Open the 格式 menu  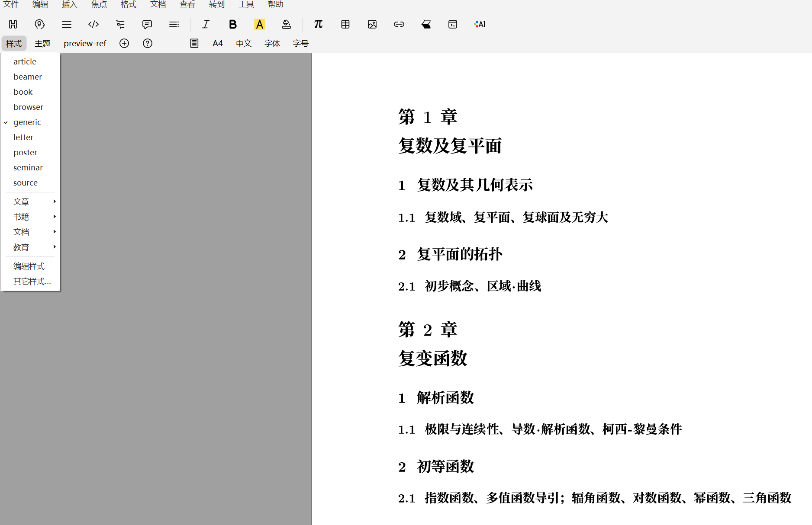click(x=128, y=4)
